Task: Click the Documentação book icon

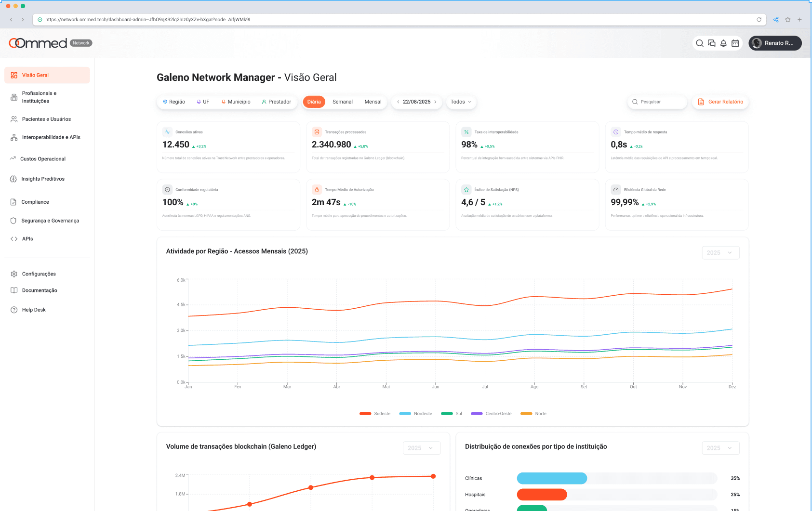Action: 14,290
